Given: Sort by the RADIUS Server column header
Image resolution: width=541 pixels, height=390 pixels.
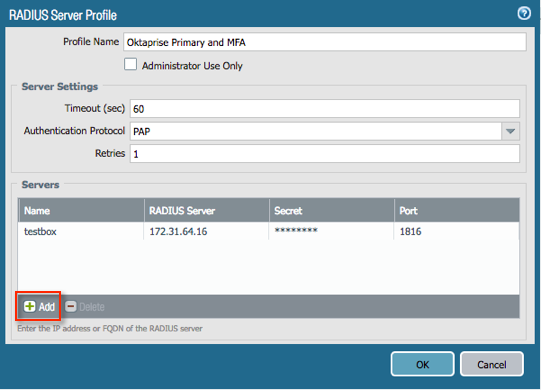Looking at the screenshot, I should click(x=206, y=211).
